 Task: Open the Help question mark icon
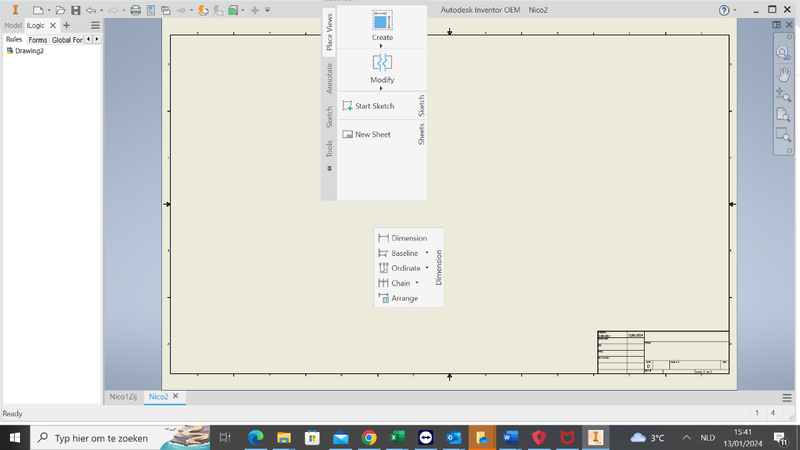click(726, 10)
